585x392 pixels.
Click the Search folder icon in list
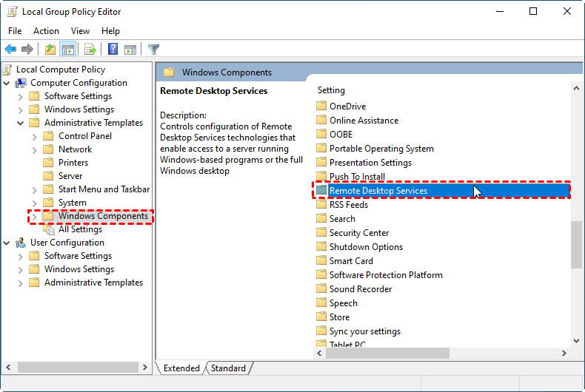321,218
